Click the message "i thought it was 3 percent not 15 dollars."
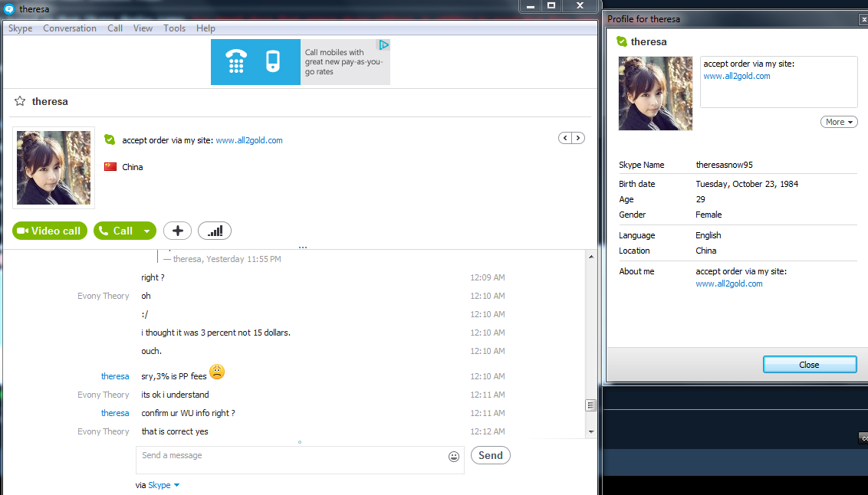Viewport: 868px width, 495px height. 216,333
